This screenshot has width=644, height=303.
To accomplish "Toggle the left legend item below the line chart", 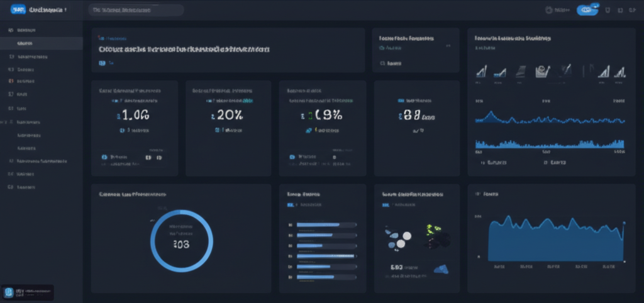I will tap(496, 162).
